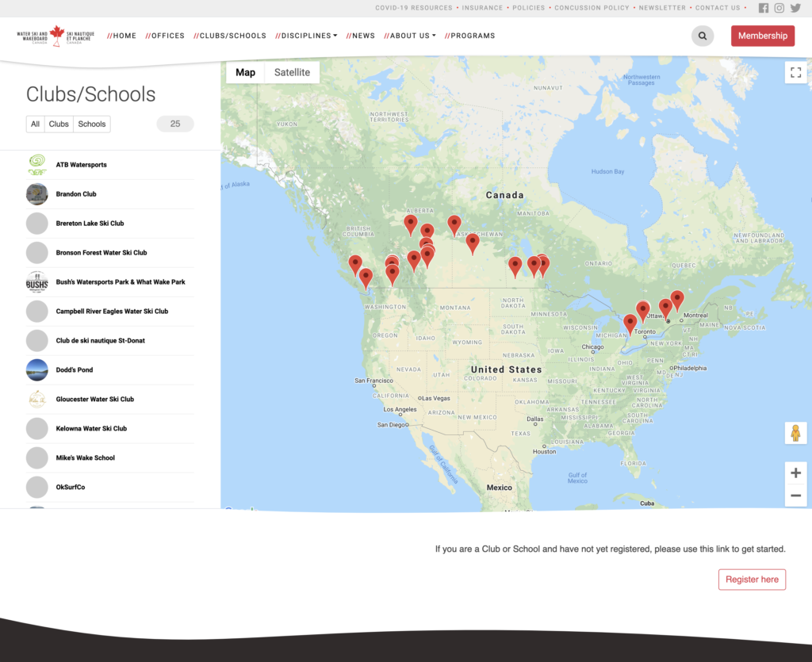
Task: Zoom out on the map
Action: click(796, 496)
